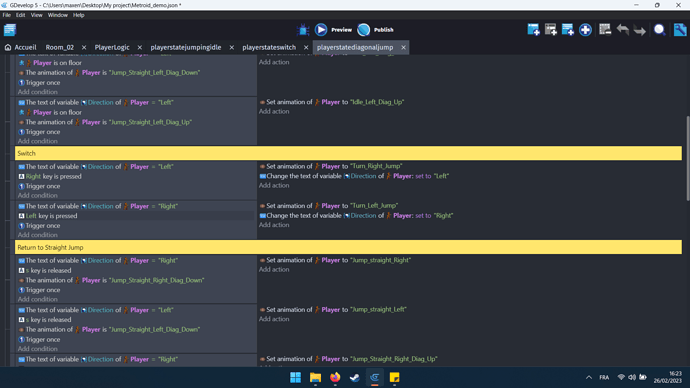The image size is (690, 388).
Task: Redo the last change
Action: 640,30
